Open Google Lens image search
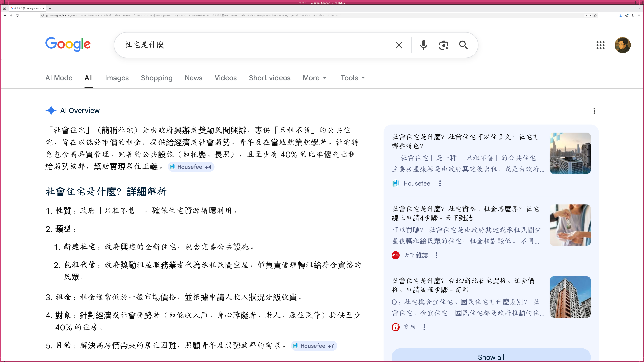The width and height of the screenshot is (644, 362). 443,45
